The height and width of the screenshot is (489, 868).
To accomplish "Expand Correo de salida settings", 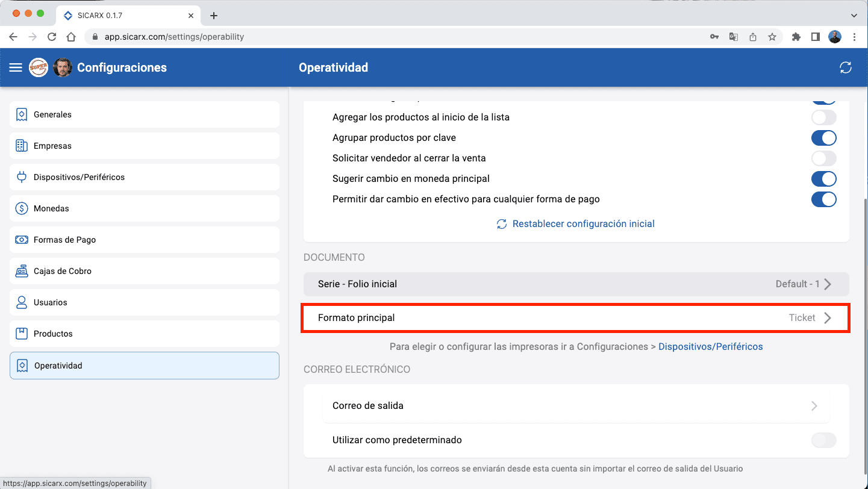I will [814, 406].
